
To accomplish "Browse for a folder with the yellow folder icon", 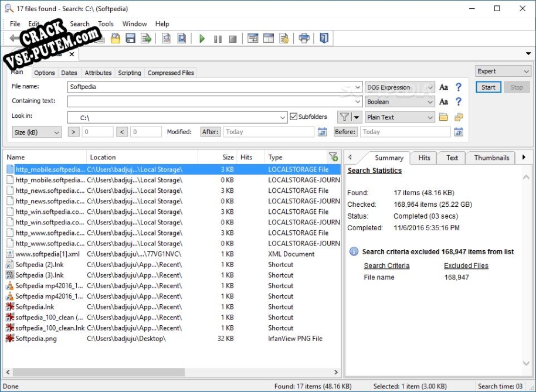I will [443, 117].
